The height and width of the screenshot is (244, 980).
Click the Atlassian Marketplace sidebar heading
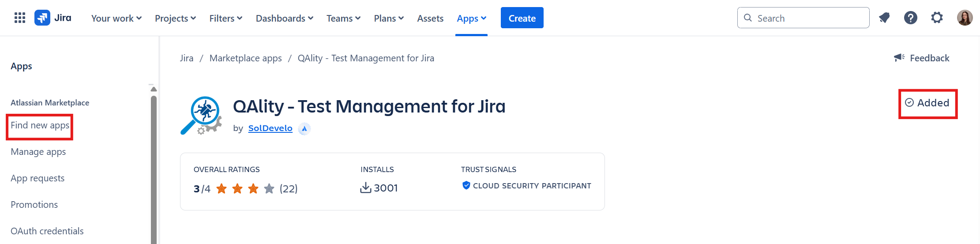pyautogui.click(x=50, y=103)
